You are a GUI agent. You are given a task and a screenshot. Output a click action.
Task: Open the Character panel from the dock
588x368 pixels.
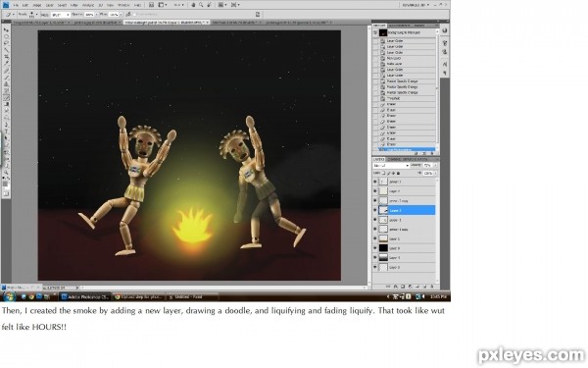point(445,64)
